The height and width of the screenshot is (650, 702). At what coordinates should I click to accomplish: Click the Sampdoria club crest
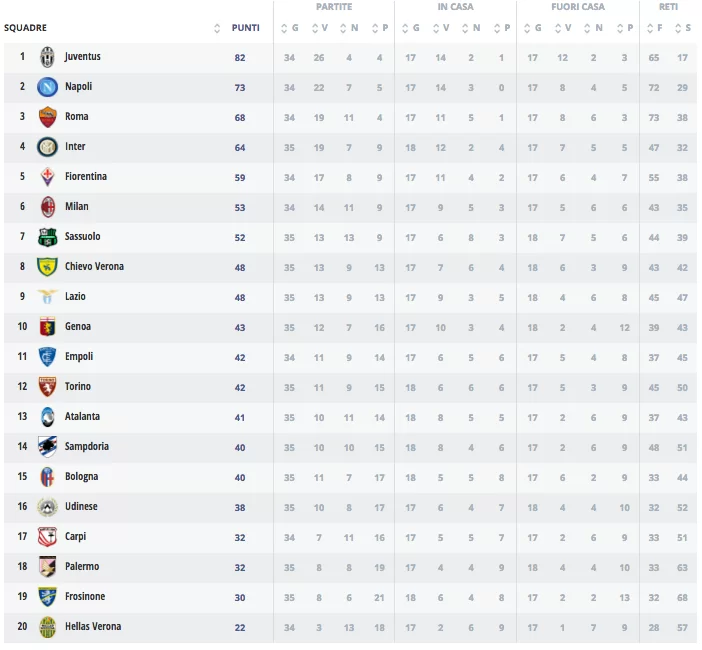coord(47,447)
